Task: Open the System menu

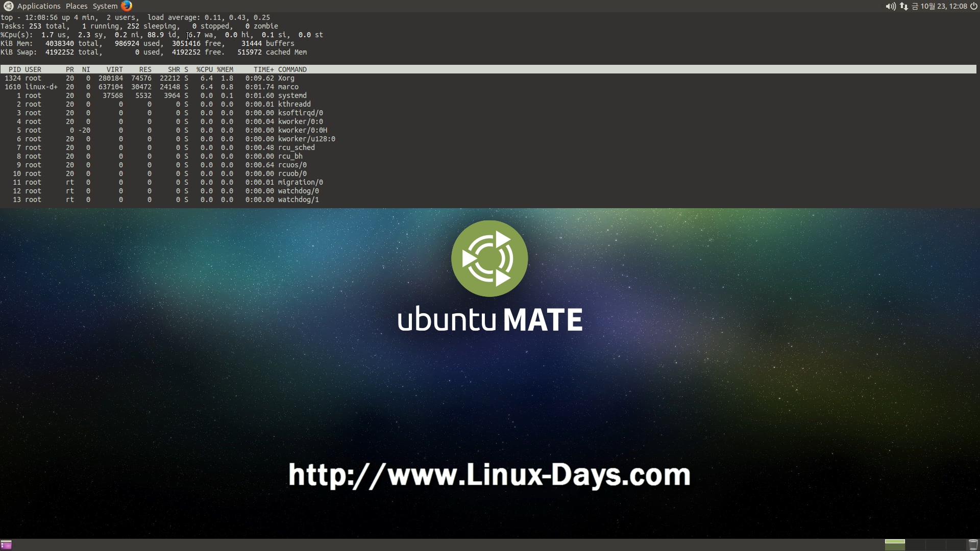Action: [x=105, y=6]
